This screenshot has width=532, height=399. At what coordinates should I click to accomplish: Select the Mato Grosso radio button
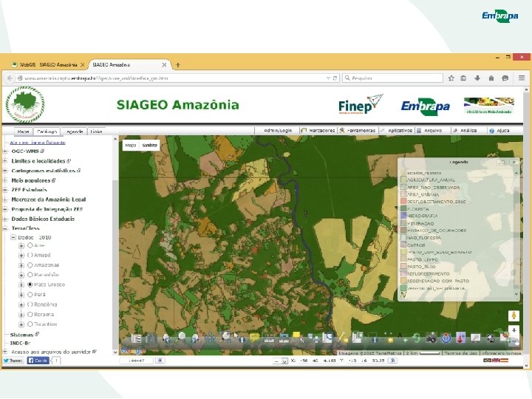click(30, 284)
